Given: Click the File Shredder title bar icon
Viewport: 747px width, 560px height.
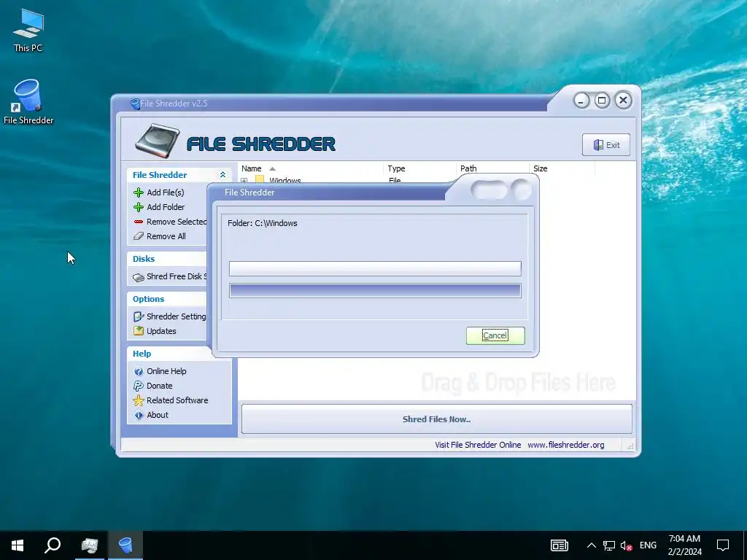Looking at the screenshot, I should [135, 104].
